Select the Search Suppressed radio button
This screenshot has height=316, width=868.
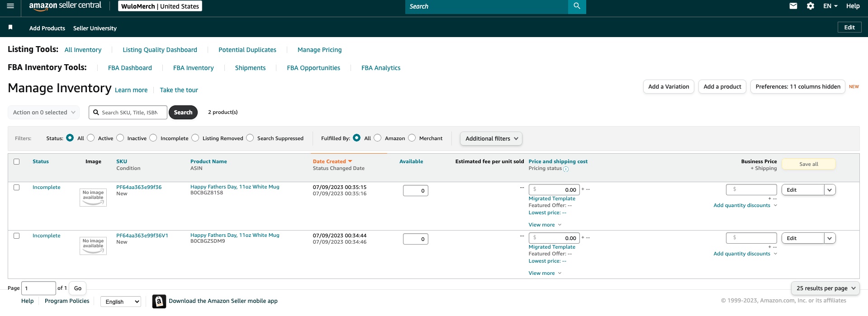(250, 138)
